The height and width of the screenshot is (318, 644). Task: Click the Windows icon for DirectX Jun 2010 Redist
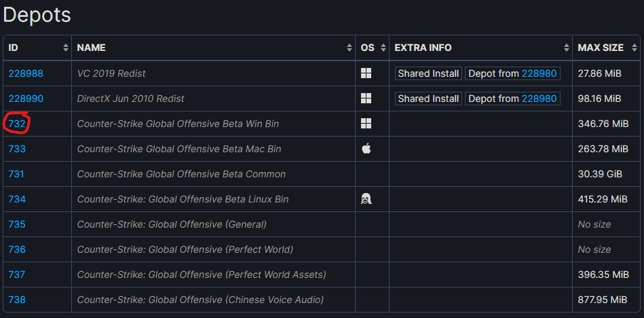(x=366, y=99)
